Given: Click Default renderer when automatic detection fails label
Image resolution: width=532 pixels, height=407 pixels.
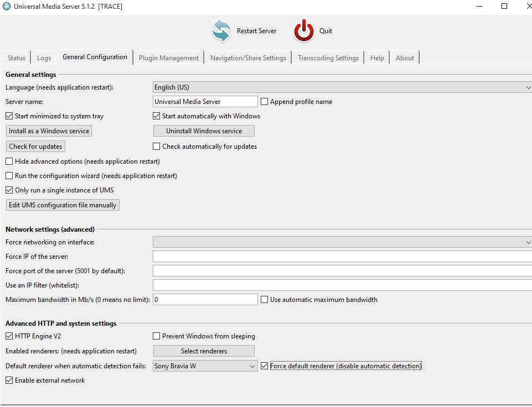Looking at the screenshot, I should point(76,366).
